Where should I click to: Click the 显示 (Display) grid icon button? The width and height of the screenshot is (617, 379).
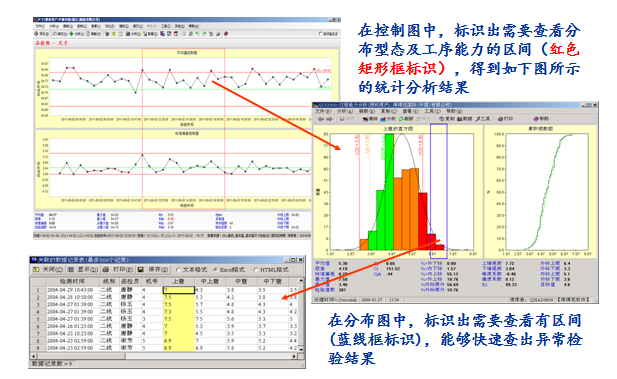click(70, 270)
